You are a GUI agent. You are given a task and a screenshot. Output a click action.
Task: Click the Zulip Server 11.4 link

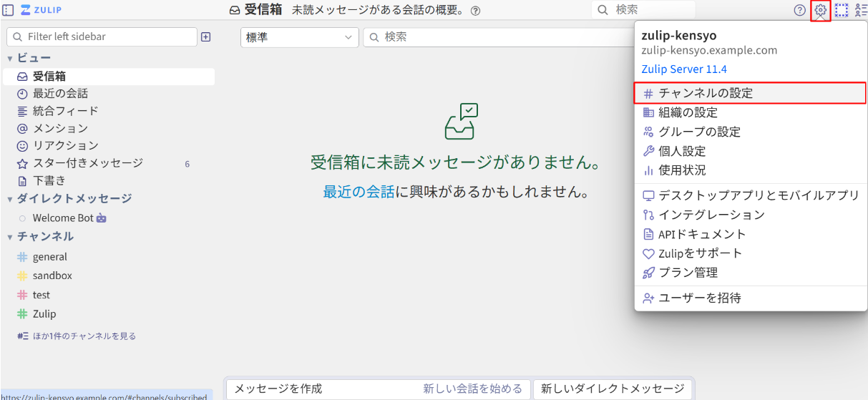pyautogui.click(x=684, y=69)
